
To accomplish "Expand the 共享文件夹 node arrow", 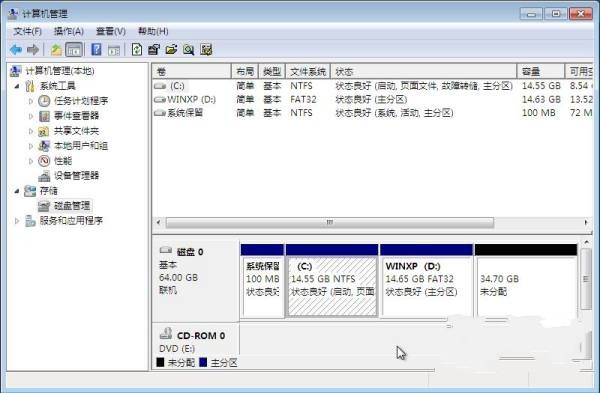I will tap(31, 131).
